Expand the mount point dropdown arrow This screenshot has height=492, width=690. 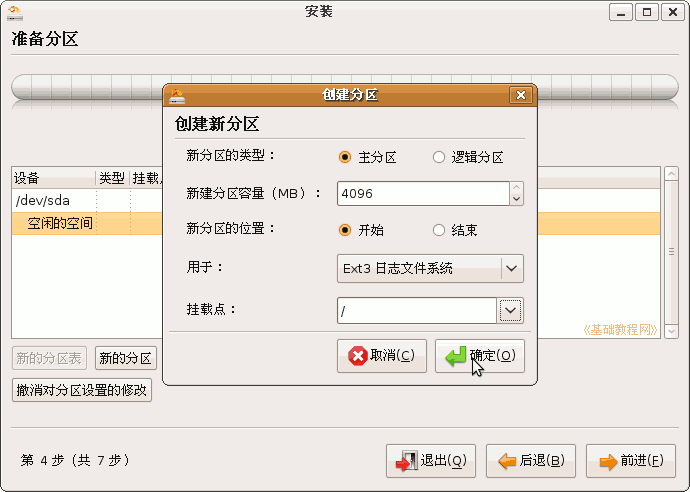(510, 311)
